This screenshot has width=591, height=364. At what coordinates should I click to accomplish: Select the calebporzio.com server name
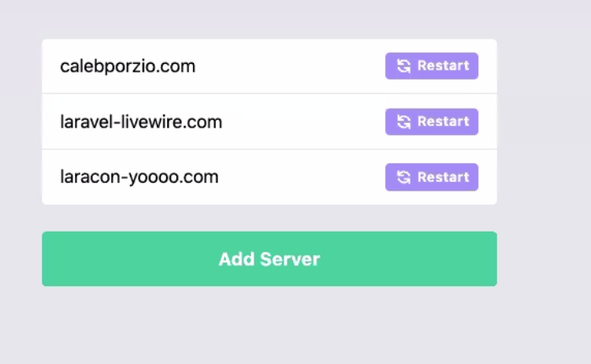tap(128, 66)
